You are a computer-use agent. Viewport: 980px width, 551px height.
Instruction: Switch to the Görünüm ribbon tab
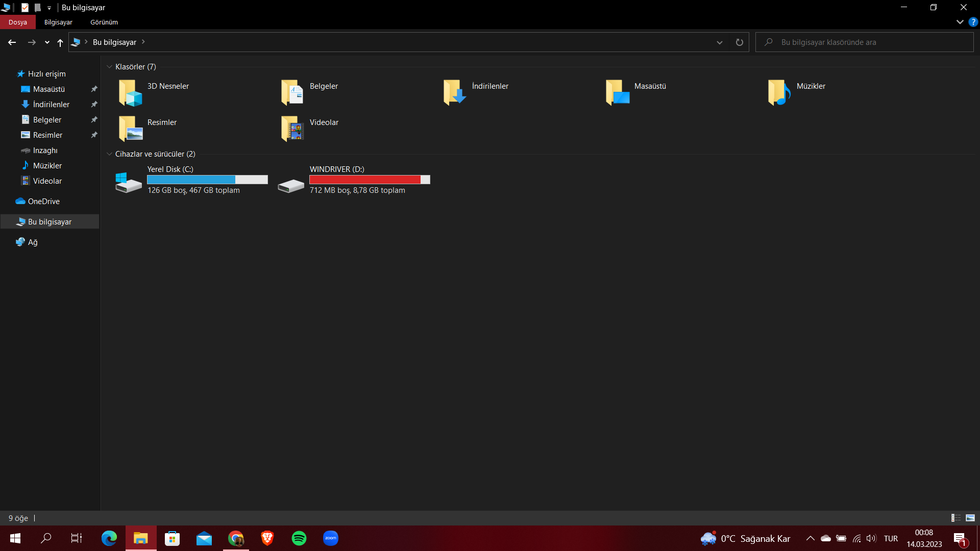[x=104, y=22]
